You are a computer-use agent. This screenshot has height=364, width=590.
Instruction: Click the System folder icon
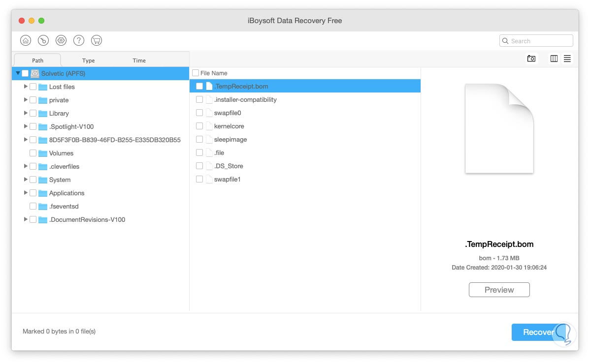(x=43, y=180)
